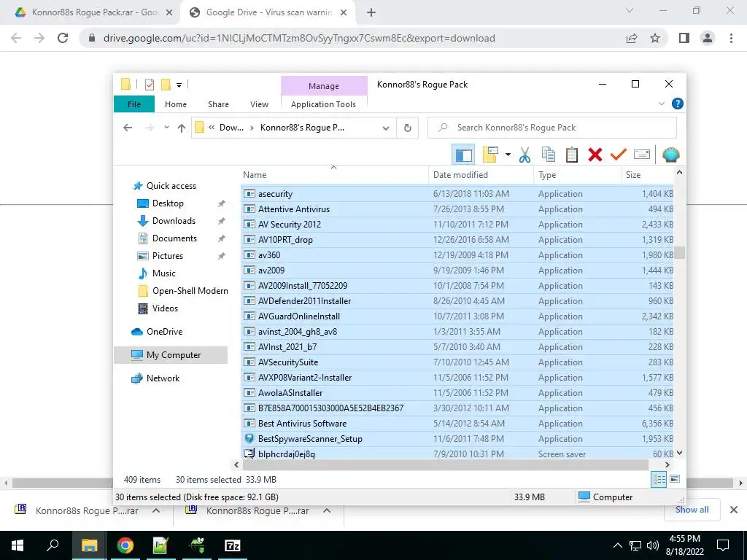The height and width of the screenshot is (560, 747).
Task: Expand the Quick Access Toolbar customize dropdown
Action: coord(179,85)
